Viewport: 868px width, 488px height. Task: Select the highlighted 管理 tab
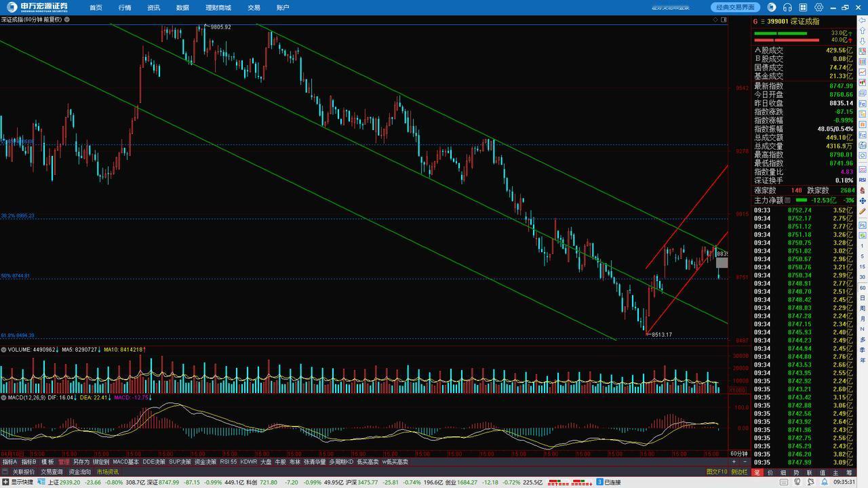64,462
